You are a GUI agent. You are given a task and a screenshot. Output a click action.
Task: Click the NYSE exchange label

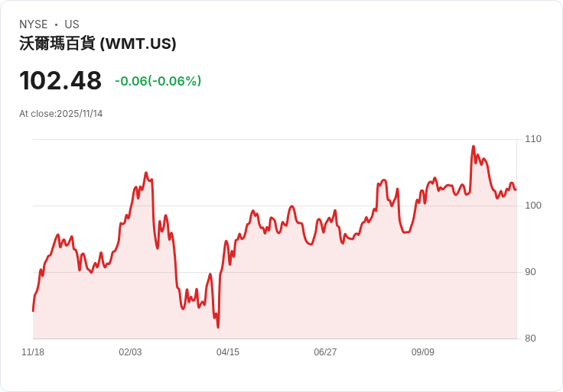point(33,24)
